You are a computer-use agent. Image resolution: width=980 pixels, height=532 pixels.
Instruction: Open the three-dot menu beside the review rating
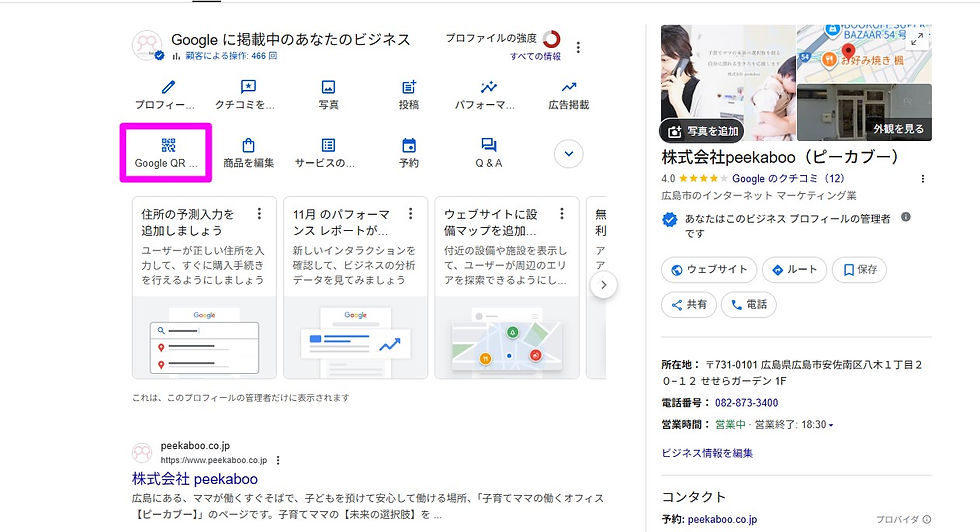[922, 179]
